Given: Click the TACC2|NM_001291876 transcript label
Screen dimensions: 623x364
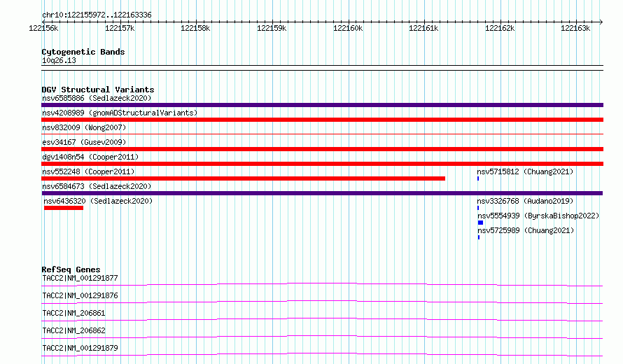Looking at the screenshot, I should (x=80, y=295).
